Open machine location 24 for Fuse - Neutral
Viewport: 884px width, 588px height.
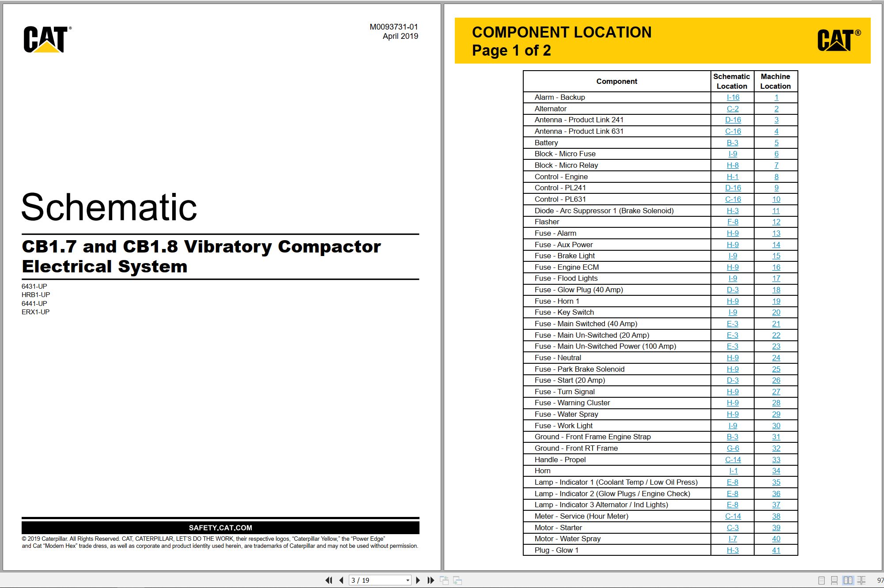776,358
